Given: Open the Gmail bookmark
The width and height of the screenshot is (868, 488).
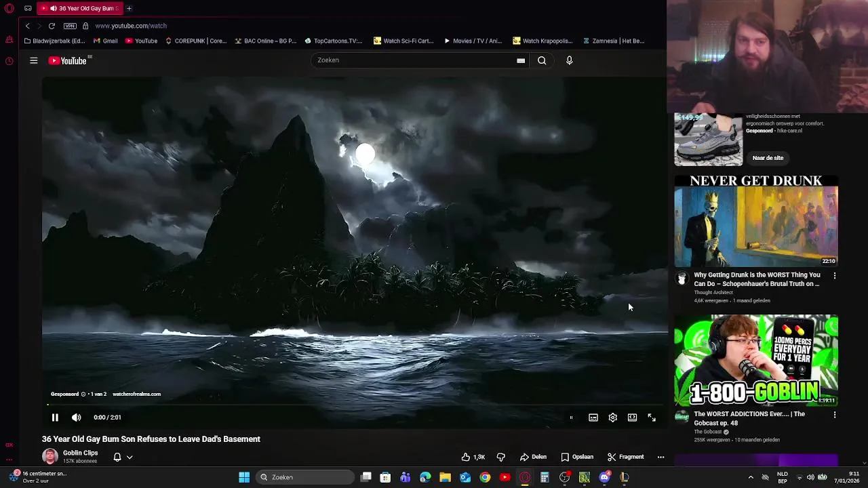Looking at the screenshot, I should 105,41.
